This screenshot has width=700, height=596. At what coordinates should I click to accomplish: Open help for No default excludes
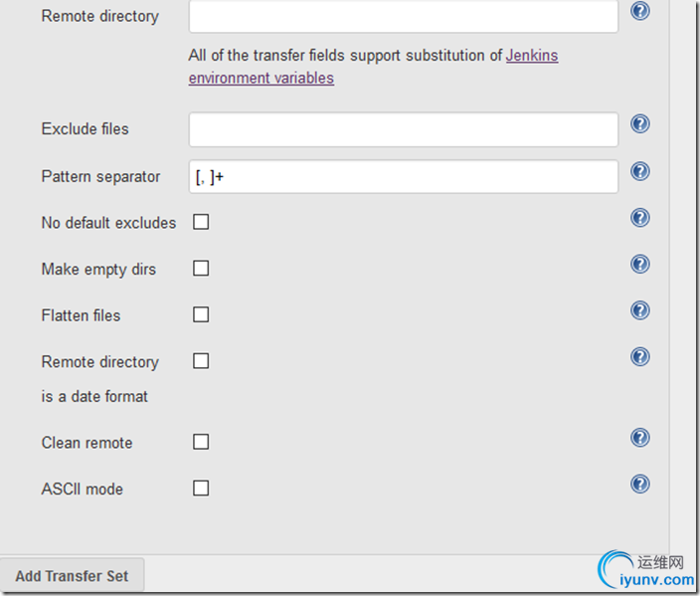640,218
